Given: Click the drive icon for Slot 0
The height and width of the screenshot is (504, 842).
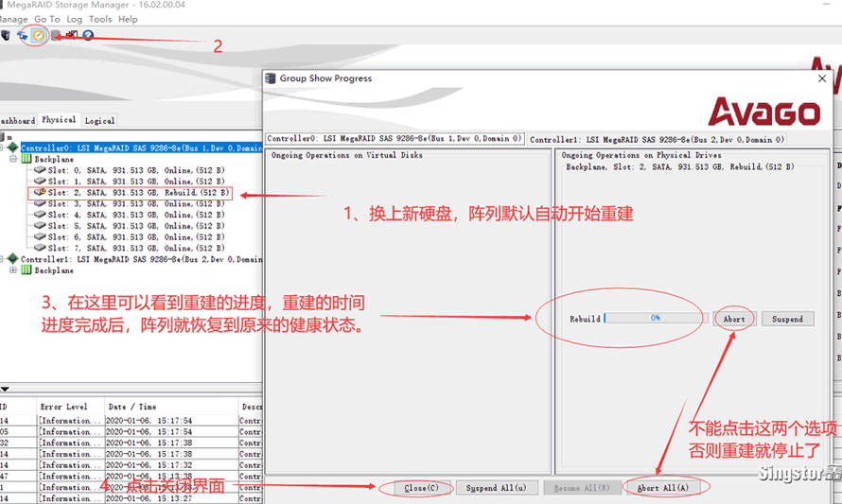Looking at the screenshot, I should click(40, 170).
